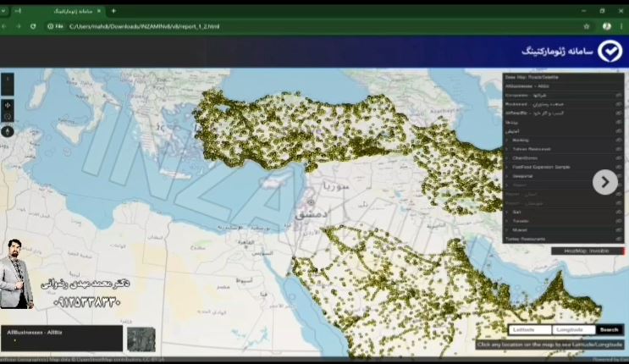Expand the Banking layer group
This screenshot has width=629, height=364.
coord(507,140)
